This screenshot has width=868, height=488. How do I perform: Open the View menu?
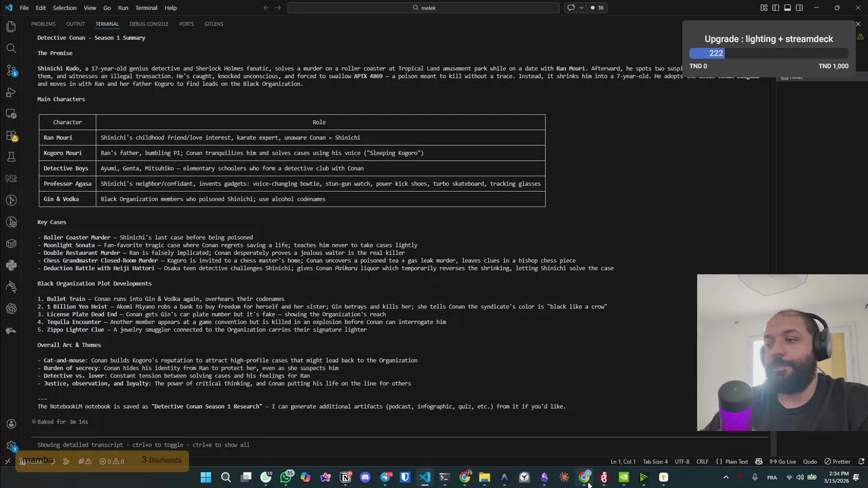(90, 7)
